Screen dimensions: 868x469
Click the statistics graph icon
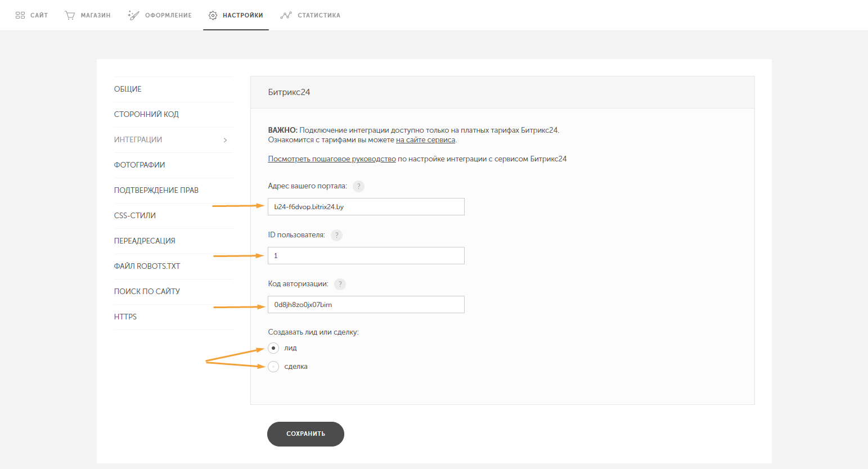286,15
